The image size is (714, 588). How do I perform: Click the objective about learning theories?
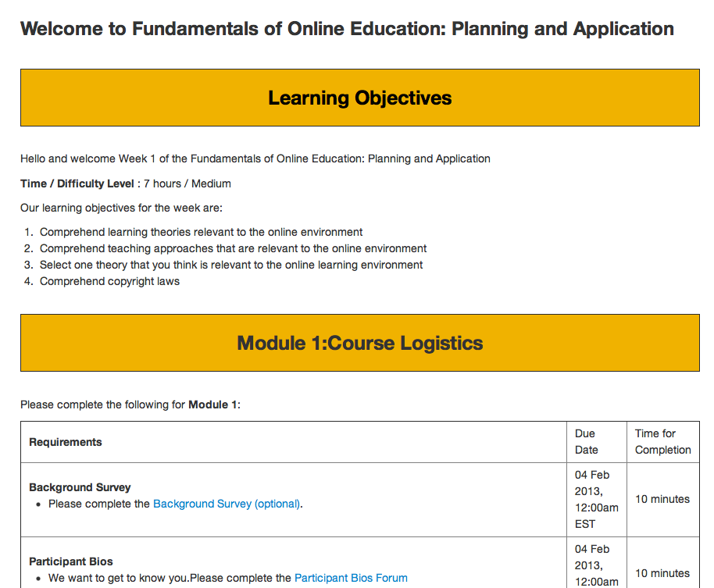pos(201,232)
